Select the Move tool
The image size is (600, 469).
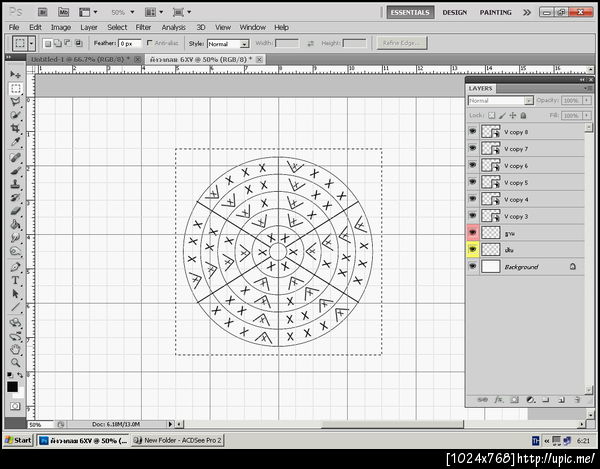15,74
